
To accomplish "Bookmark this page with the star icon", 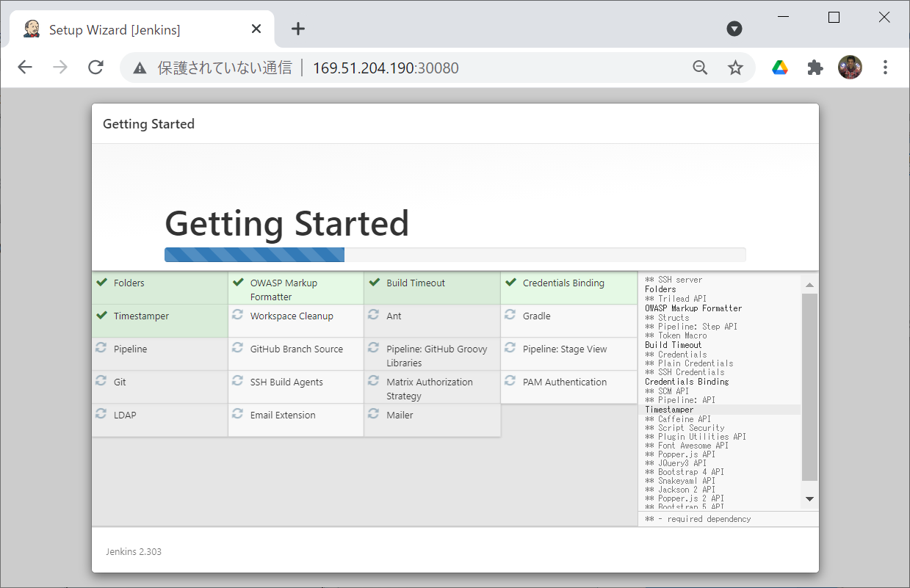I will pyautogui.click(x=735, y=68).
